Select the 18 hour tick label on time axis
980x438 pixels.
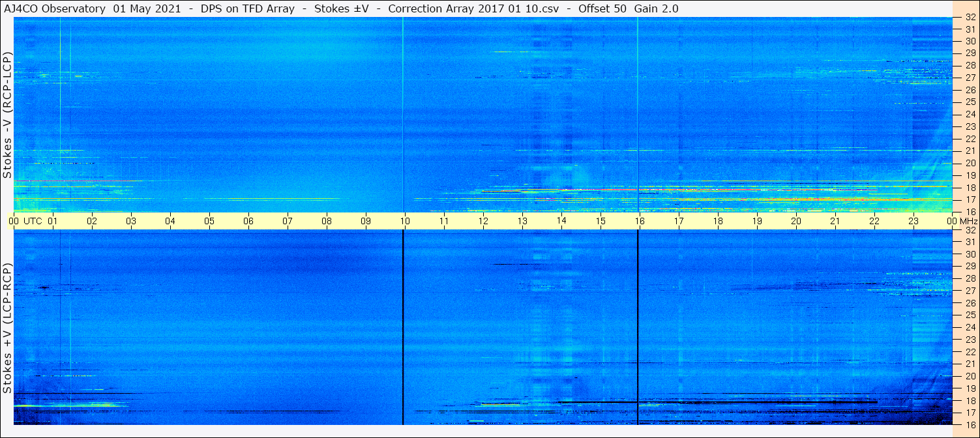(x=718, y=221)
